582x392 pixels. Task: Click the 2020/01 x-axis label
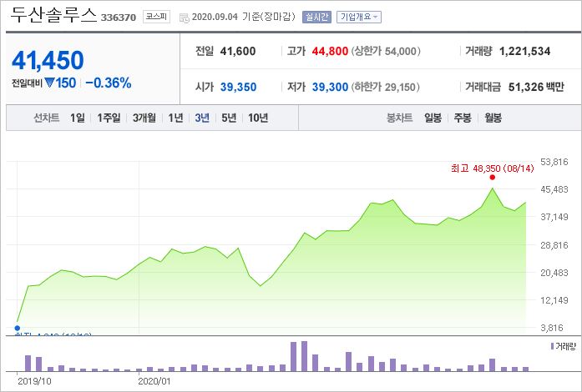click(154, 381)
